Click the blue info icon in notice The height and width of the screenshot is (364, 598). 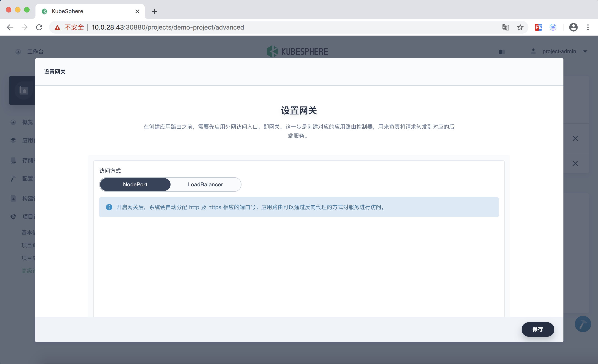pos(109,207)
